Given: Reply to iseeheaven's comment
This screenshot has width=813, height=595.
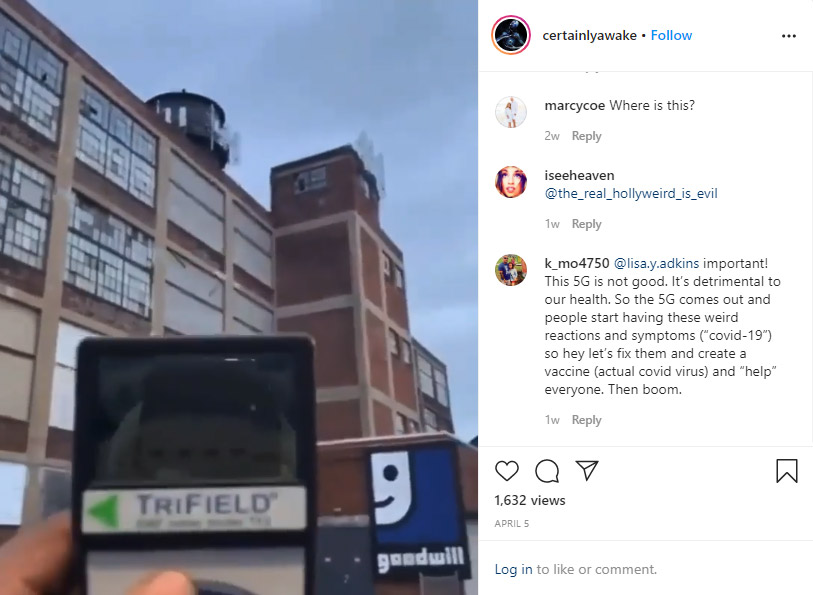Looking at the screenshot, I should (586, 224).
